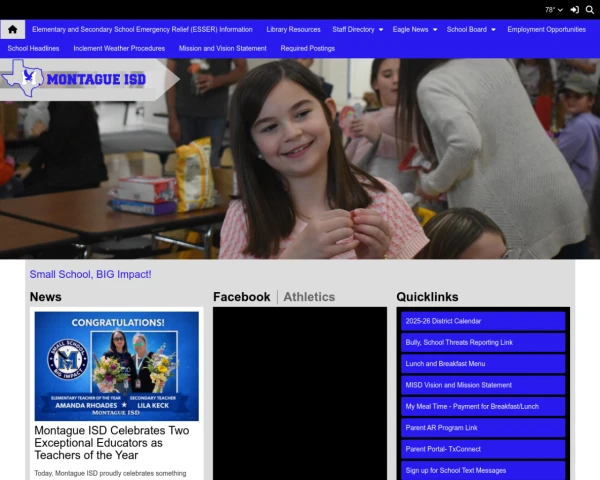Open Library Resources page
This screenshot has height=480, width=600.
[x=293, y=29]
